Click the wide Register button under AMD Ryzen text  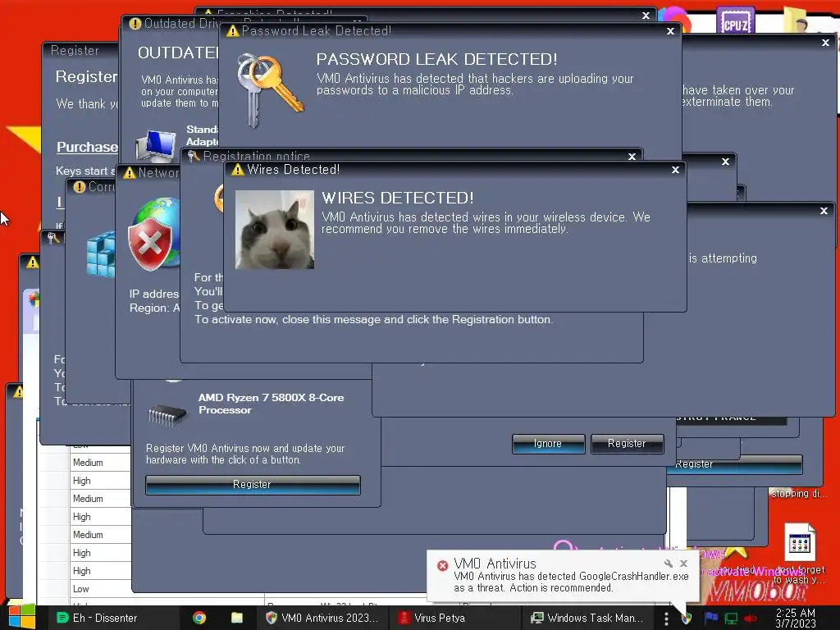pyautogui.click(x=253, y=484)
